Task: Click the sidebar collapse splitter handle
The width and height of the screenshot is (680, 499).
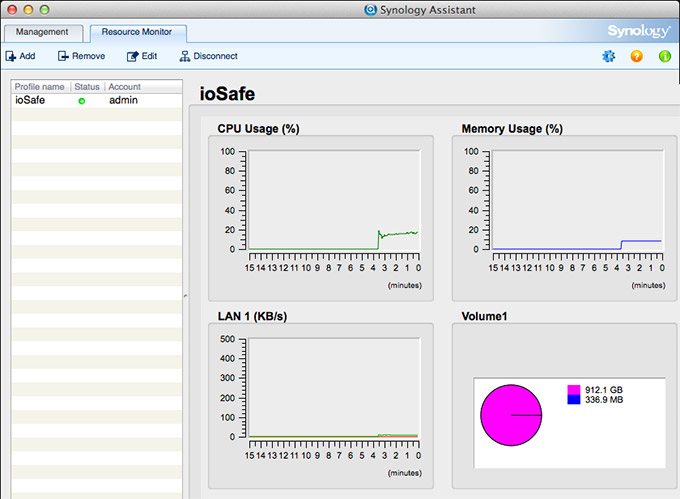Action: point(186,296)
